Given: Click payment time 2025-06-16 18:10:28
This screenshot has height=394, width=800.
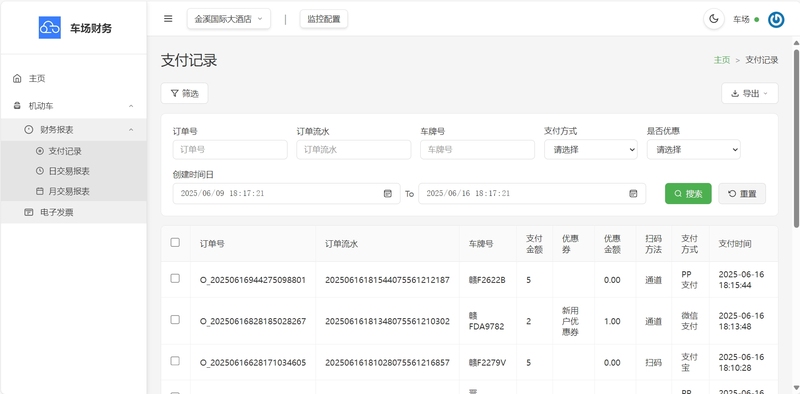Looking at the screenshot, I should [741, 362].
